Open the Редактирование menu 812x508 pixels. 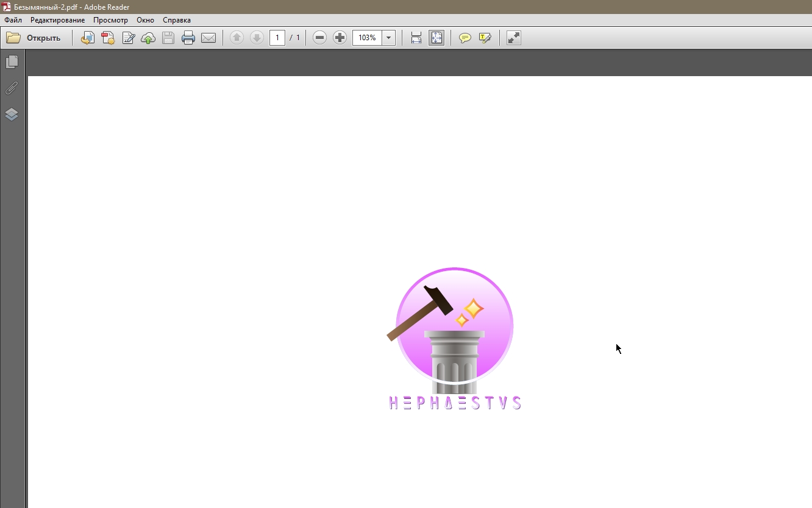(x=57, y=20)
